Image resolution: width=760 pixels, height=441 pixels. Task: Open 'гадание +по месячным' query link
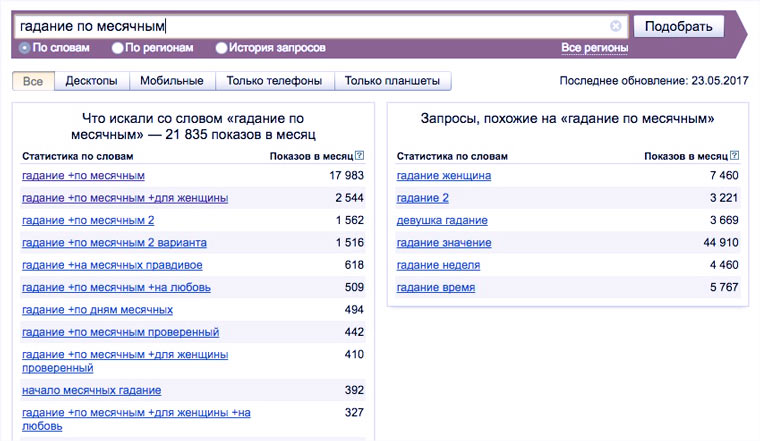tap(83, 175)
